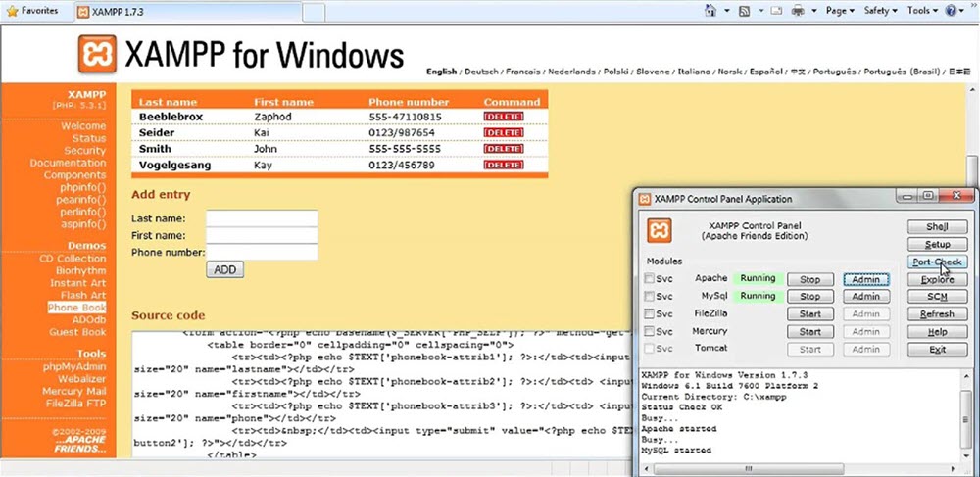Open the Tools dropdown menu
Image resolution: width=980 pixels, height=477 pixels.
[x=922, y=11]
